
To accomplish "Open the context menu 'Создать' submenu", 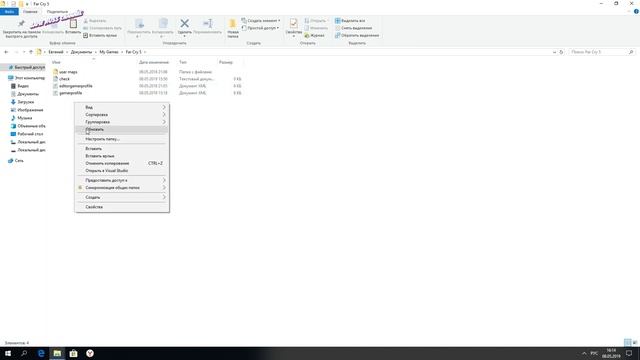I will 122,197.
